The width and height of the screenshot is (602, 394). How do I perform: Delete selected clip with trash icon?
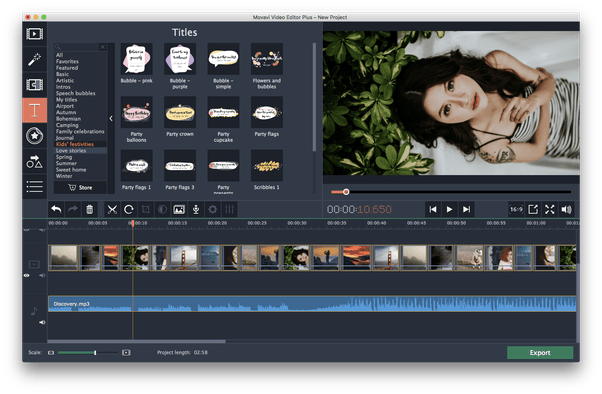pos(89,209)
